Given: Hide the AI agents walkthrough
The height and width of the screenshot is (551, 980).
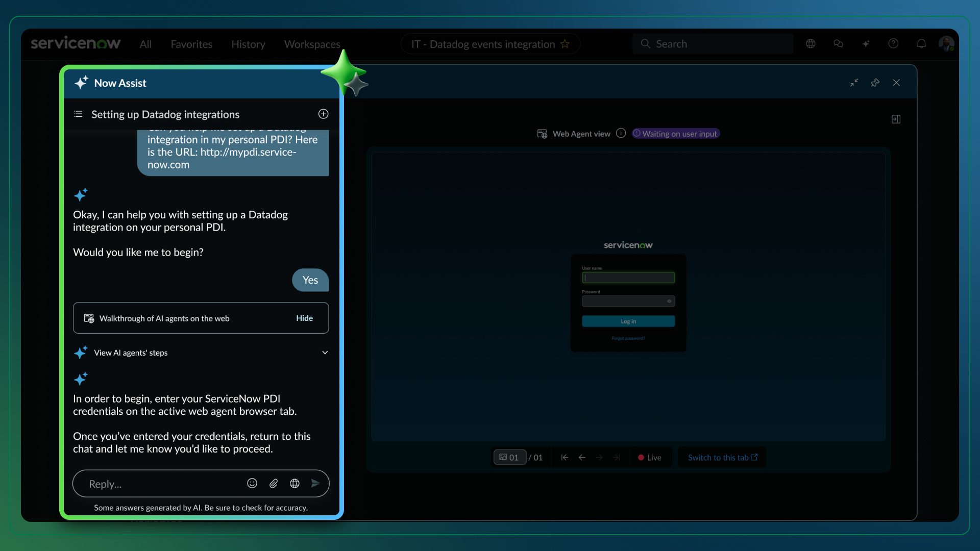Looking at the screenshot, I should [304, 318].
